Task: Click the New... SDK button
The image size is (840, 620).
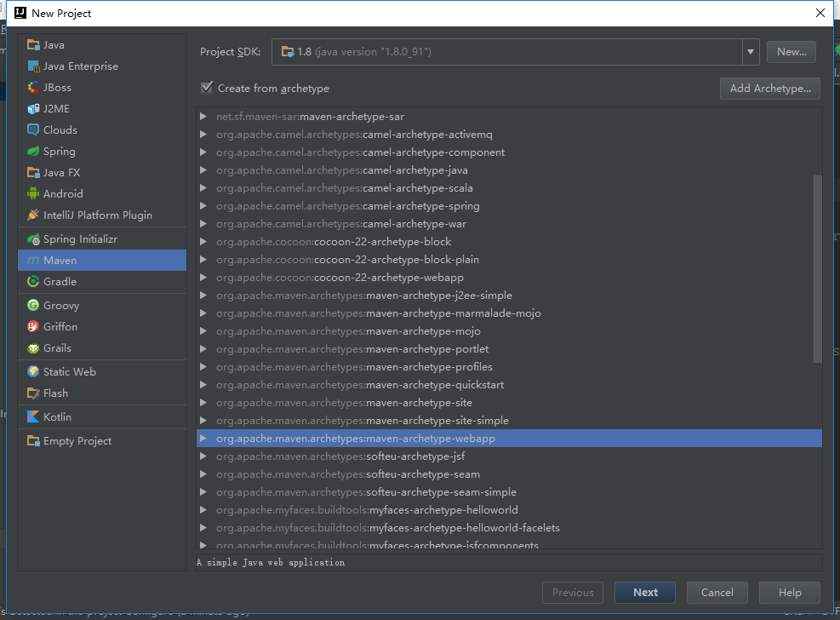Action: tap(791, 52)
